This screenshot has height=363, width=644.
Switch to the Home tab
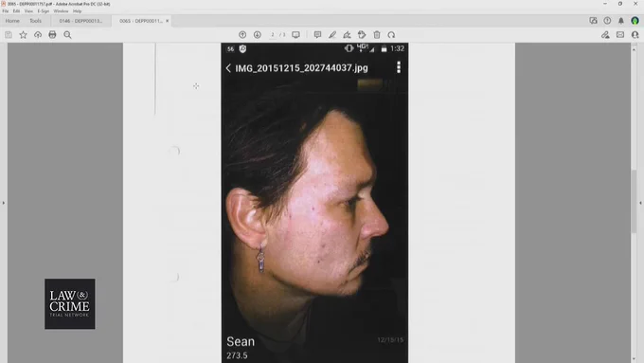click(x=12, y=21)
